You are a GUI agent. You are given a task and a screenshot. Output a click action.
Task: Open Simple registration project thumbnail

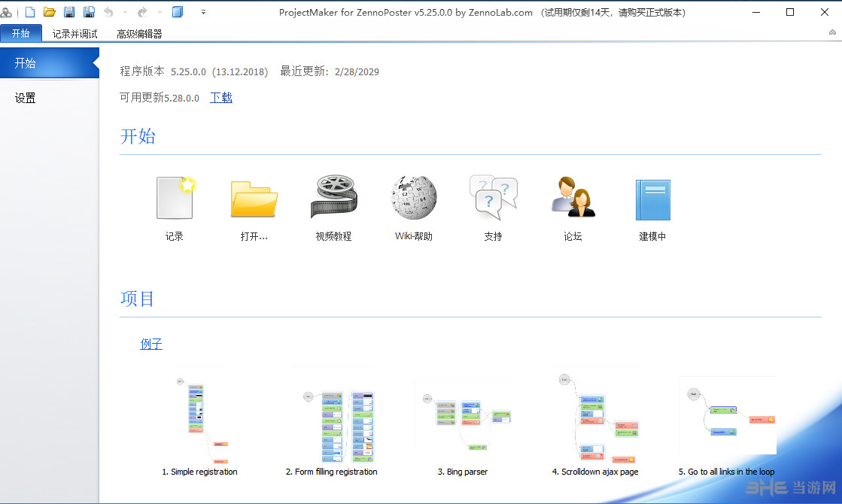tap(199, 416)
